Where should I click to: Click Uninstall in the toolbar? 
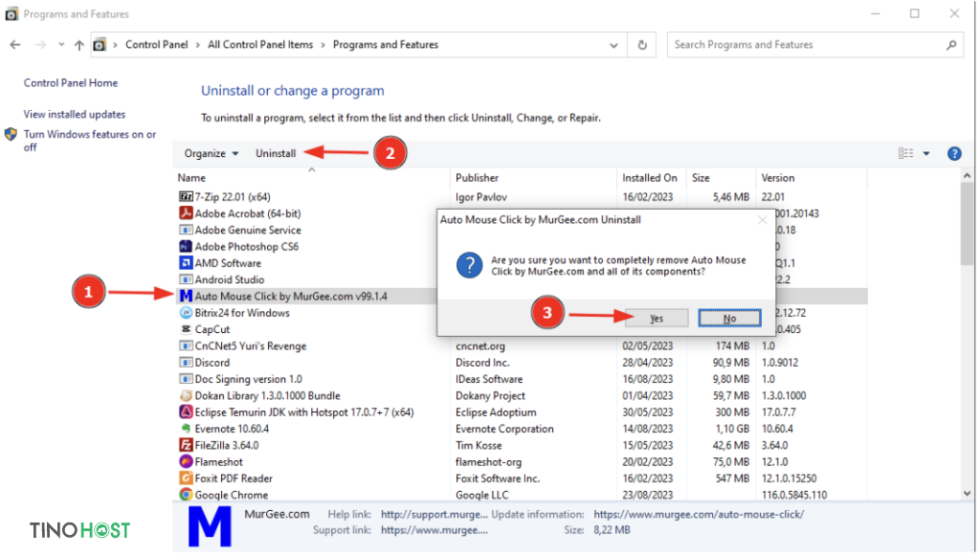tap(276, 154)
